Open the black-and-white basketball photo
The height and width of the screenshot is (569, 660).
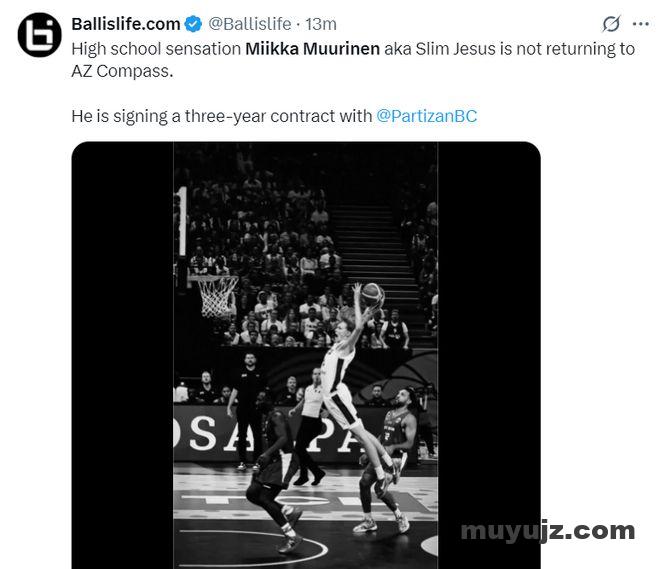tap(306, 355)
